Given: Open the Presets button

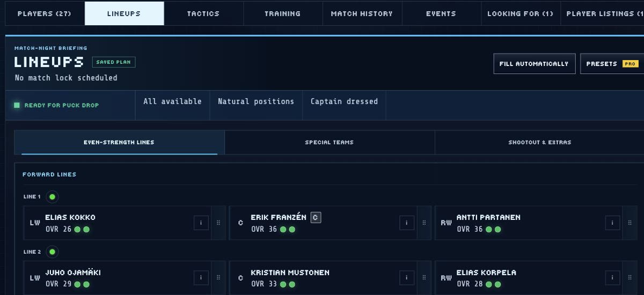Looking at the screenshot, I should tap(612, 64).
